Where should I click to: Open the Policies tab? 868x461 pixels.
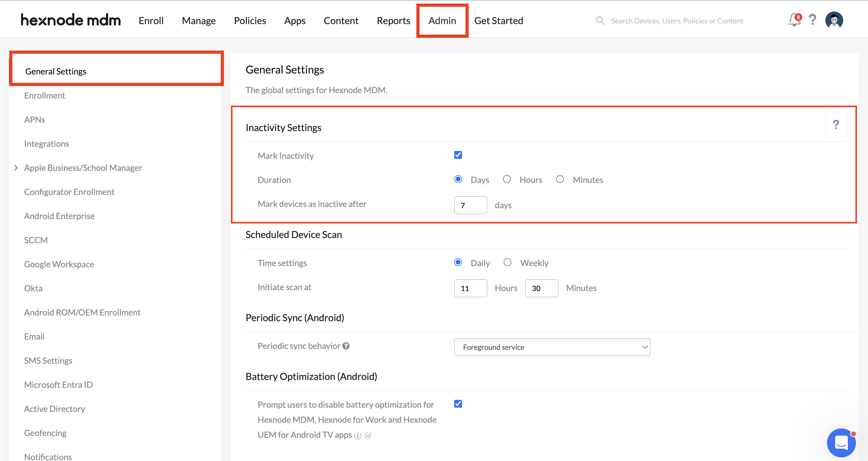pos(250,20)
